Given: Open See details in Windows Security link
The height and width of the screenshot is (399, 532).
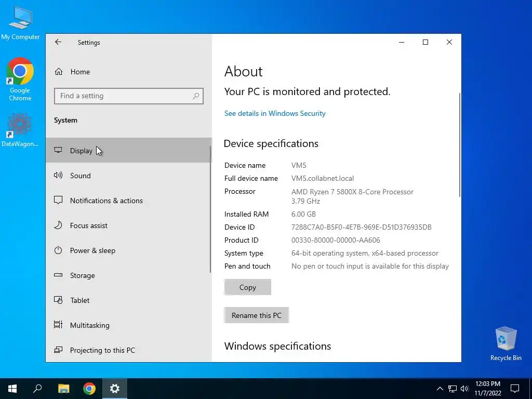Looking at the screenshot, I should tap(275, 113).
